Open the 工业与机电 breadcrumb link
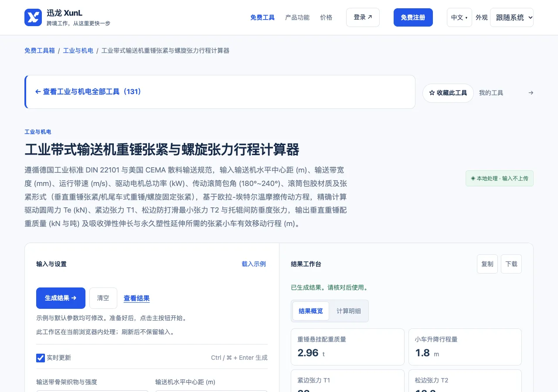The height and width of the screenshot is (392, 558). point(78,51)
